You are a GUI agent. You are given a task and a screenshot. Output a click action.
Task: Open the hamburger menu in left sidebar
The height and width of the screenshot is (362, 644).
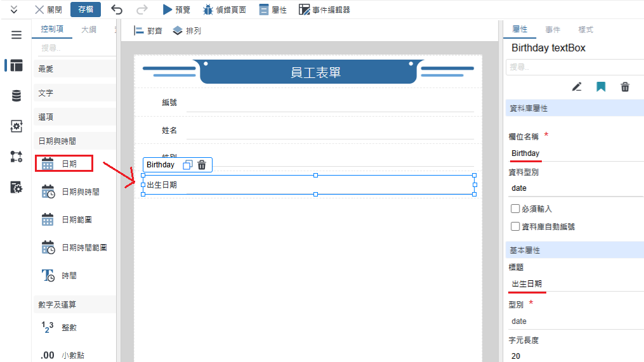[16, 35]
